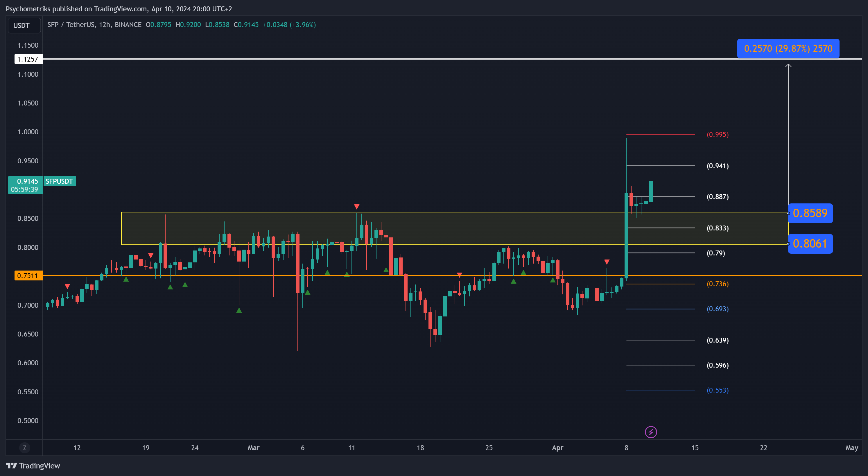Click the Mar date label on time axis
This screenshot has width=868, height=476.
pos(253,448)
